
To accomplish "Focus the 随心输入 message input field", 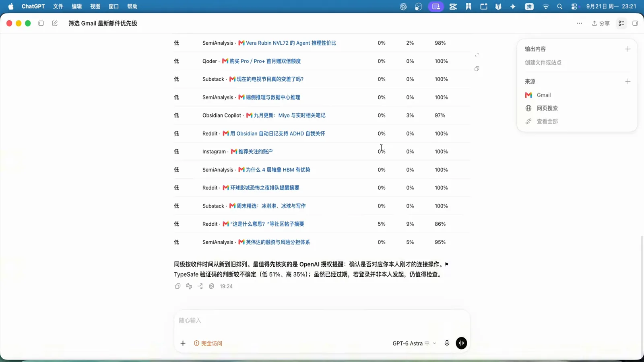I will click(322, 321).
